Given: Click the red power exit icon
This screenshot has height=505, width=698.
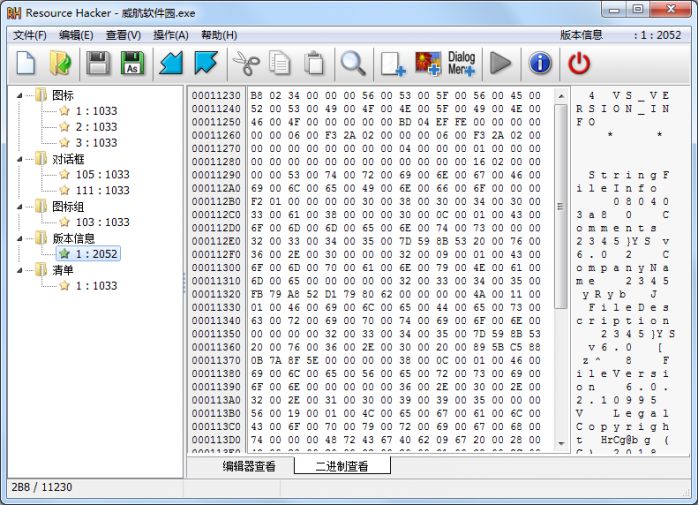Looking at the screenshot, I should [x=579, y=63].
